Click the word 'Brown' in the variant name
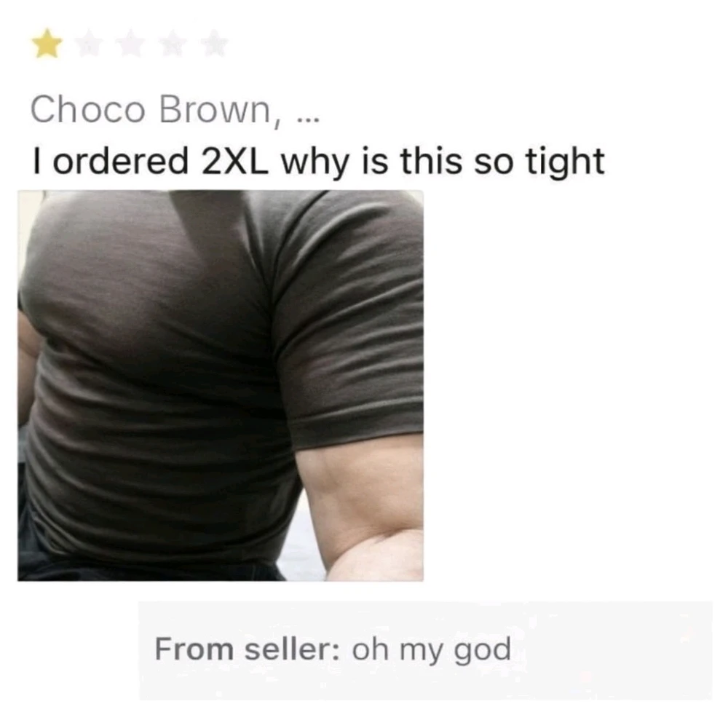Image resolution: width=728 pixels, height=728 pixels. pos(215,110)
